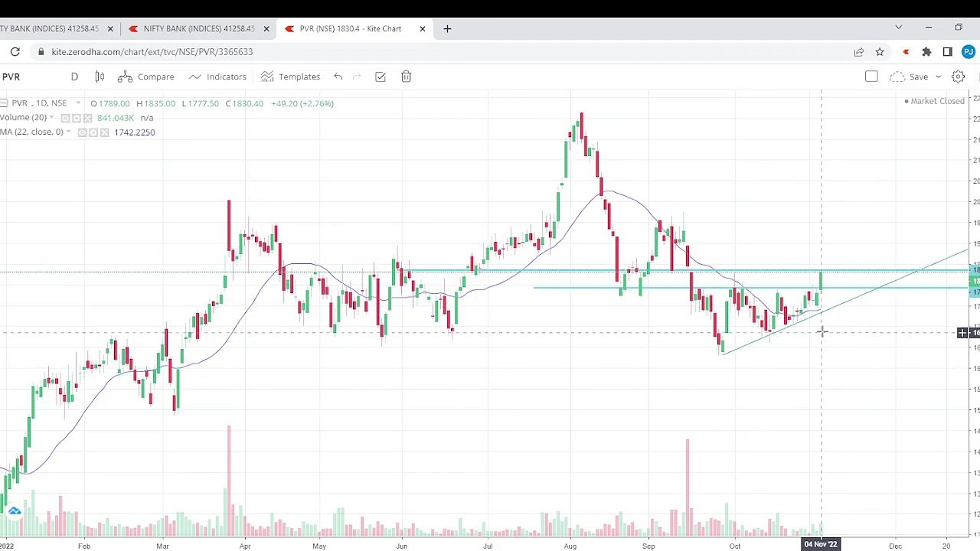Open the PJ profile menu
Screen dimensions: 980x551
969,51
